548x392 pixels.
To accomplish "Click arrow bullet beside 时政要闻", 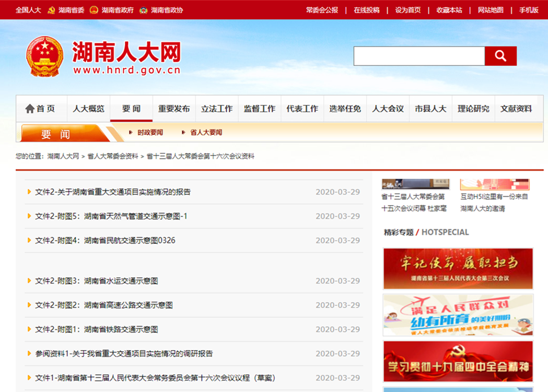I will (131, 133).
